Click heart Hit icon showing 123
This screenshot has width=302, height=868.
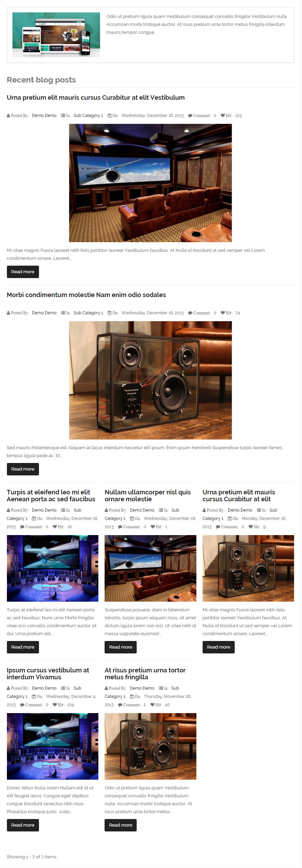pos(223,116)
